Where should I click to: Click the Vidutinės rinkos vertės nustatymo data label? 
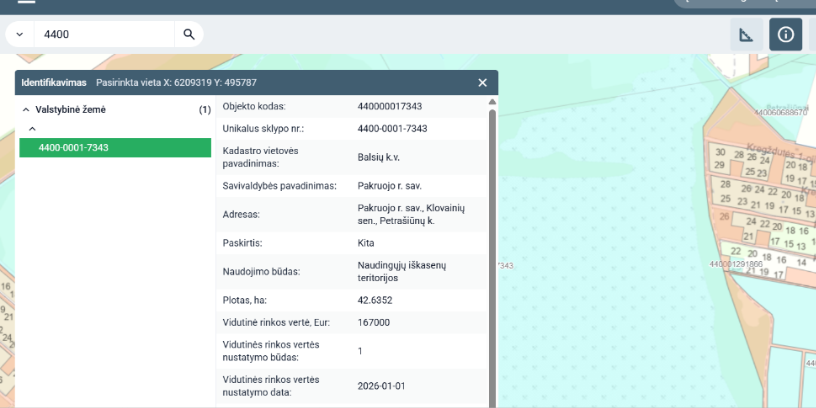(271, 386)
